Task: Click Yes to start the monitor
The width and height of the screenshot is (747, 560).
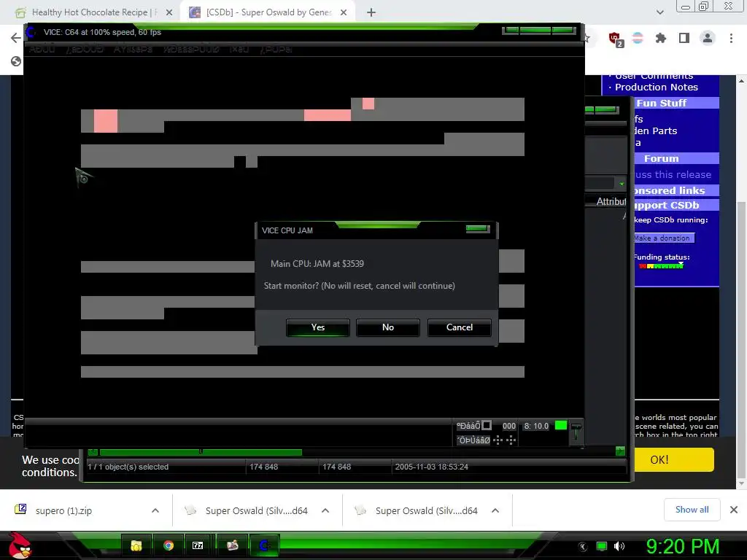Action: point(318,327)
